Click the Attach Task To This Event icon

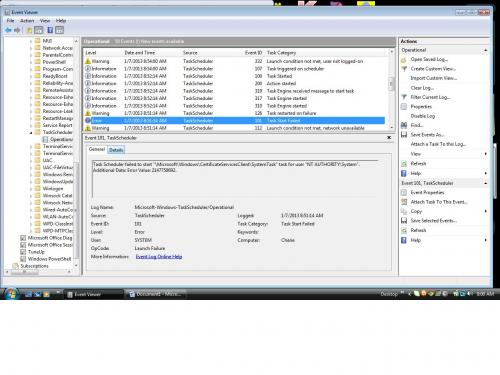pos(404,202)
